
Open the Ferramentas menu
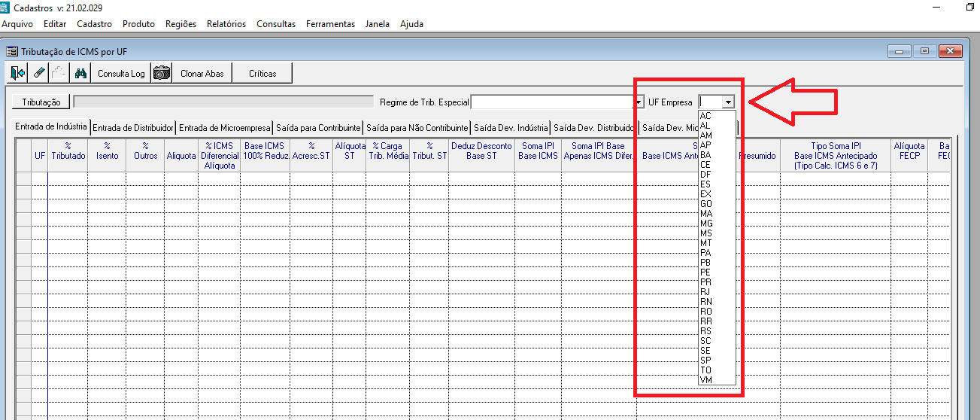click(x=330, y=24)
